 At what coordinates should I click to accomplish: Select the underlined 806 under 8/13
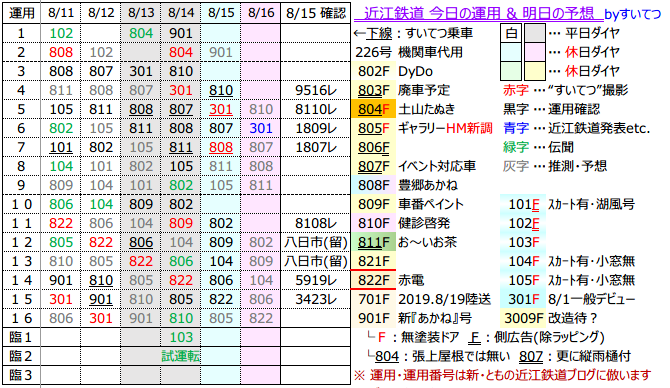(x=141, y=242)
